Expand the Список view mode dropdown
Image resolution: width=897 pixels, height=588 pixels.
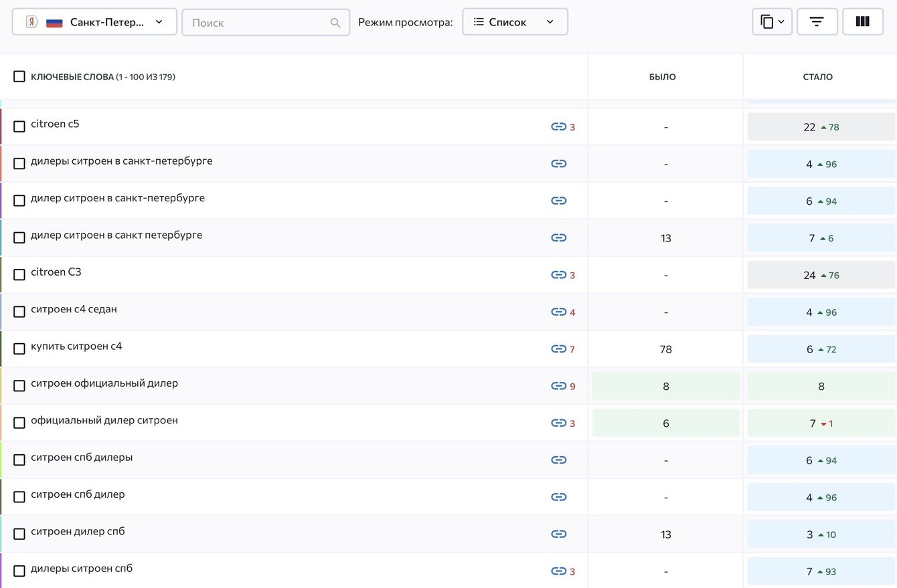514,22
